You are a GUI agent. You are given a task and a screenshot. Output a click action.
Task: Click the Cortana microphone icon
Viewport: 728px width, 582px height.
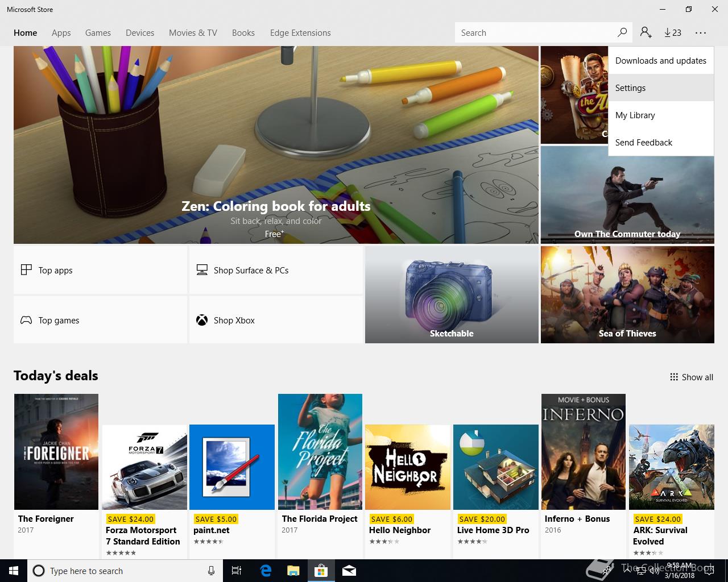coord(211,571)
